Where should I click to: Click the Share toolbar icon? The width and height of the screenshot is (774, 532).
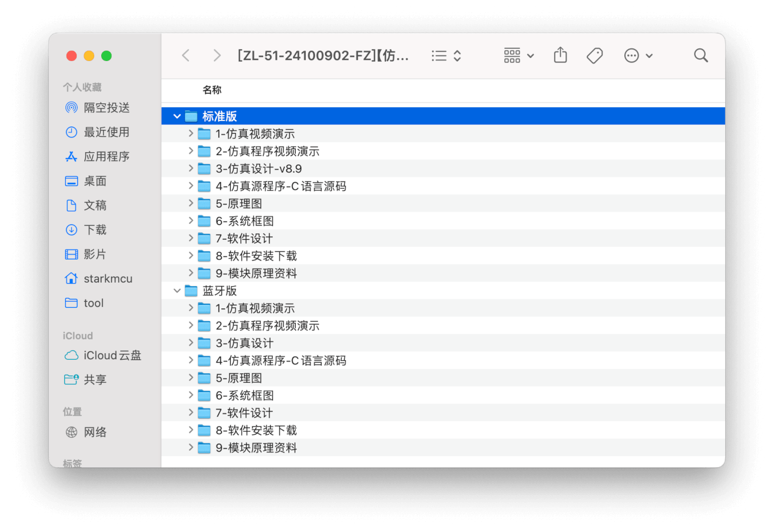click(560, 55)
